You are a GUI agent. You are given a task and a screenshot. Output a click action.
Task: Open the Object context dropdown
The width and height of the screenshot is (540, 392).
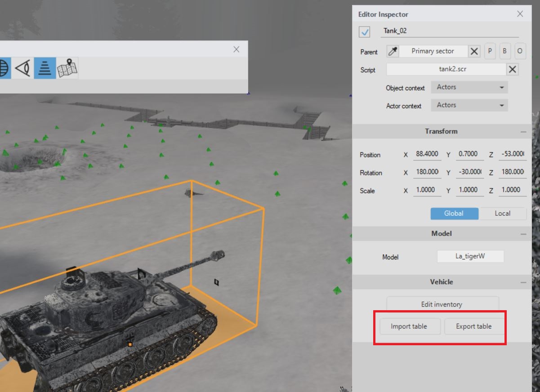tap(469, 87)
